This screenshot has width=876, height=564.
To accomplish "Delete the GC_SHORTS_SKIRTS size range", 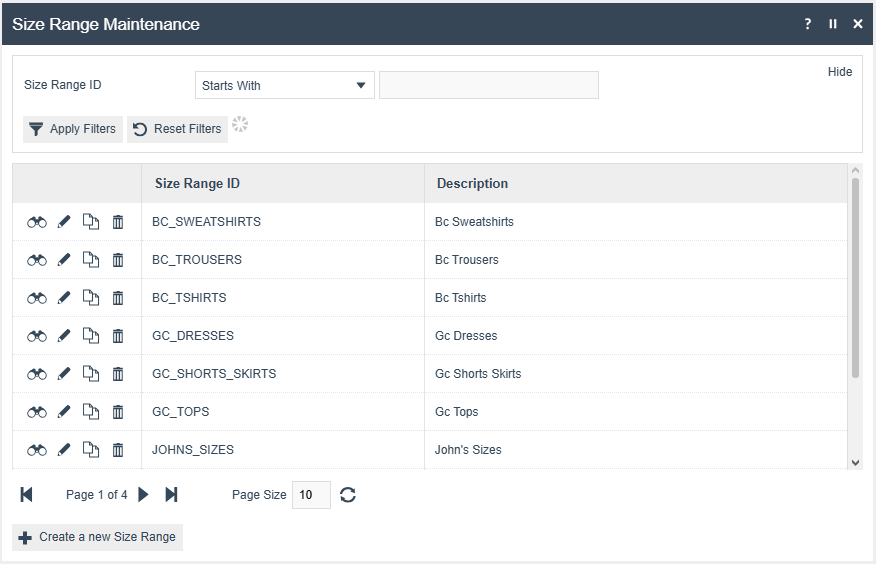I will pos(118,374).
